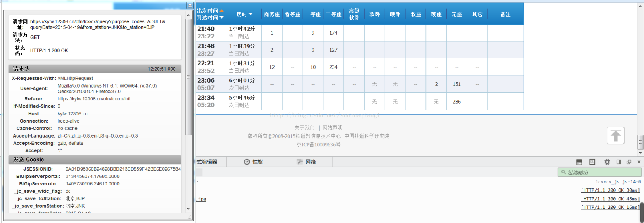This screenshot has height=223, width=644.
Task: Open the HTTP/1.1 200 OK 16ms entry
Action: click(610, 207)
